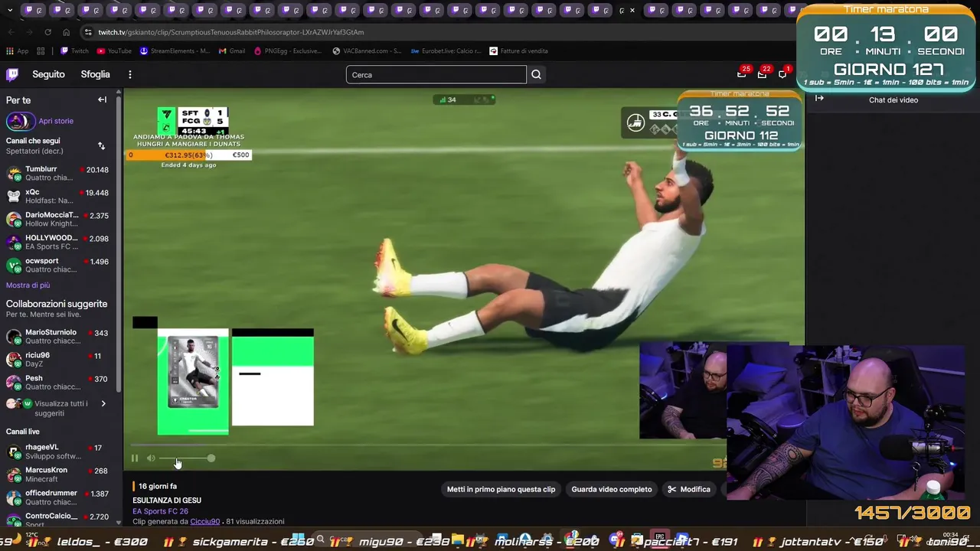980x551 pixels.
Task: Open whispers icon with 1 badge
Action: tap(782, 73)
